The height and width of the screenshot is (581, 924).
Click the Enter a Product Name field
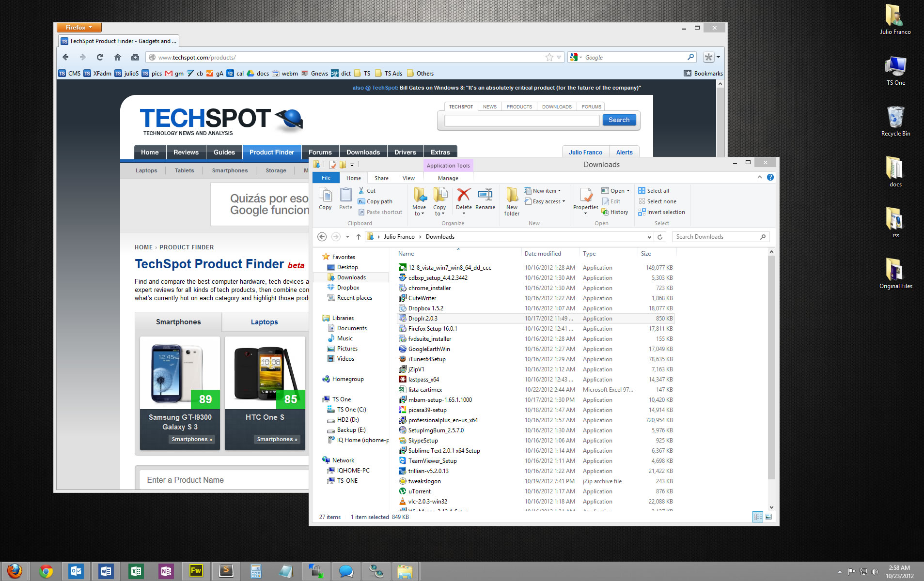click(224, 480)
